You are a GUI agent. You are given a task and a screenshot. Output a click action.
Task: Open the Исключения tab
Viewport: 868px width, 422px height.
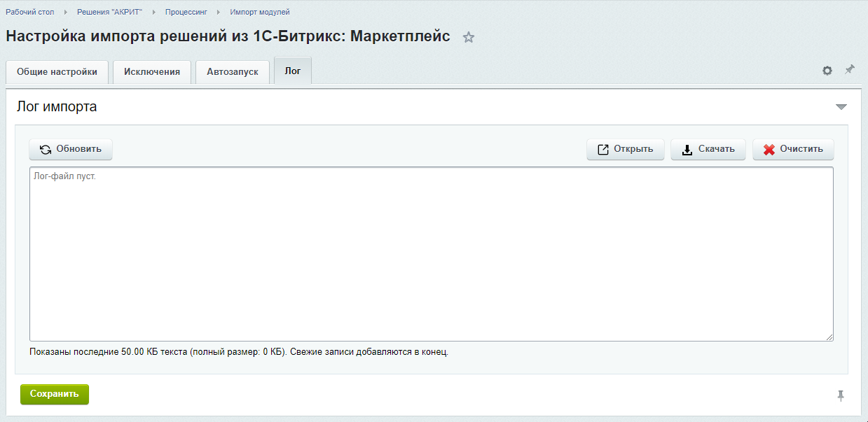click(x=152, y=72)
